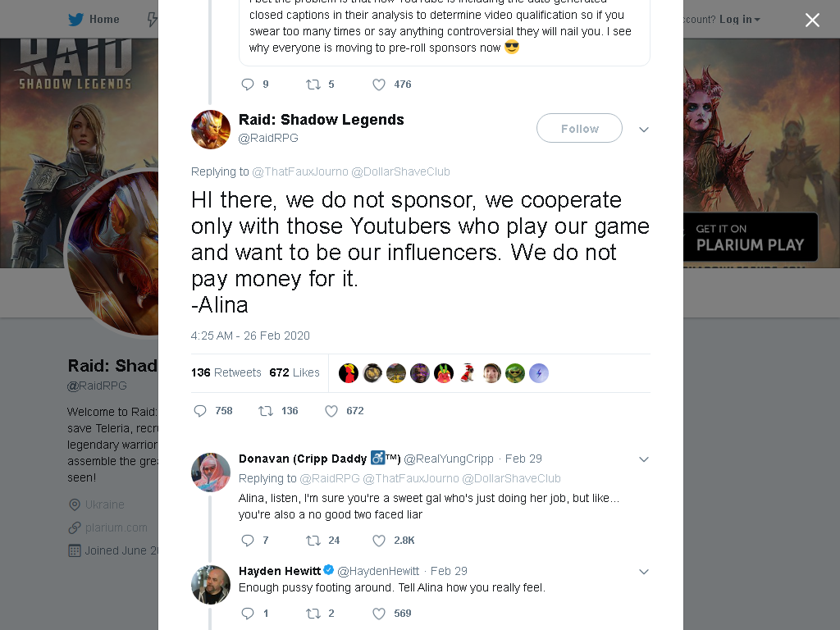Like Hayden Hewitt's reply
840x630 pixels.
pyautogui.click(x=379, y=614)
